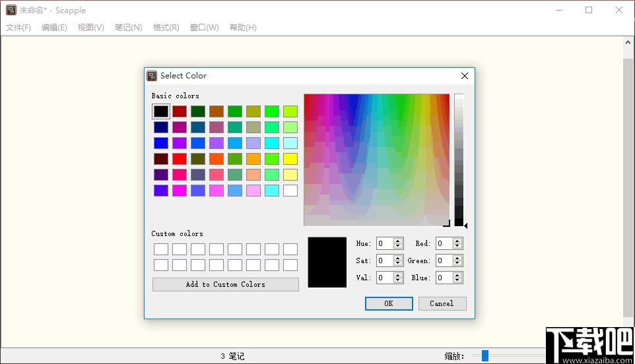Click the Select Color dialog title icon
The height and width of the screenshot is (364, 635).
pyautogui.click(x=152, y=76)
